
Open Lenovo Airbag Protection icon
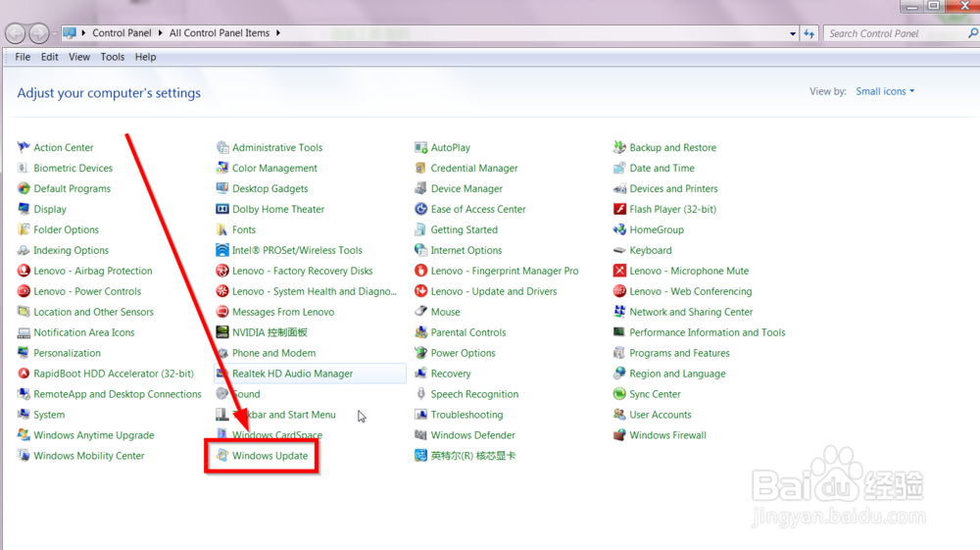24,271
